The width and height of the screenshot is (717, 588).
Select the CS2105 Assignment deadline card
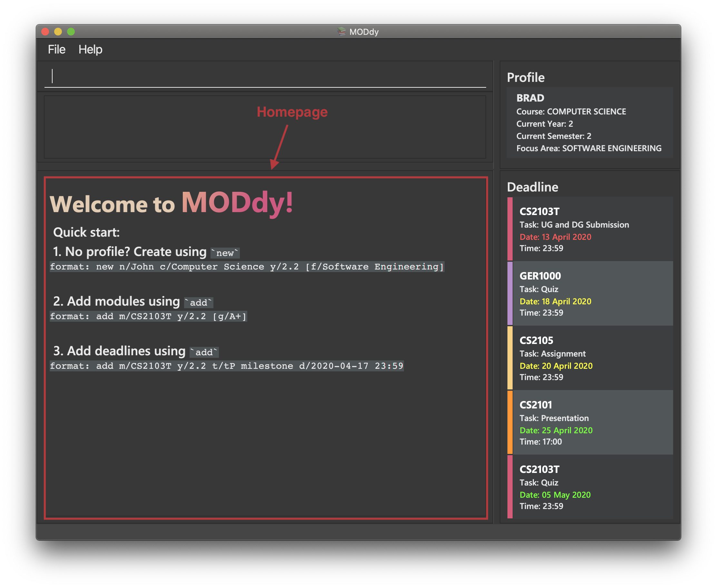(x=590, y=358)
